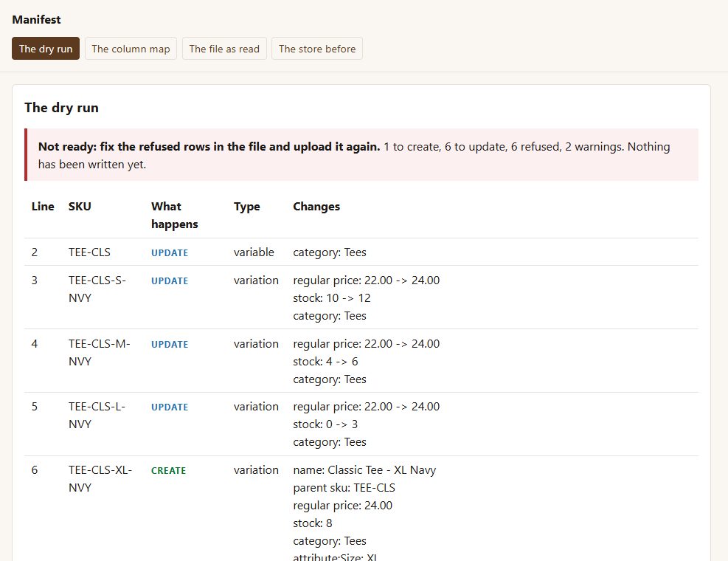Click line number 6
Image resolution: width=728 pixels, height=561 pixels.
pos(35,470)
